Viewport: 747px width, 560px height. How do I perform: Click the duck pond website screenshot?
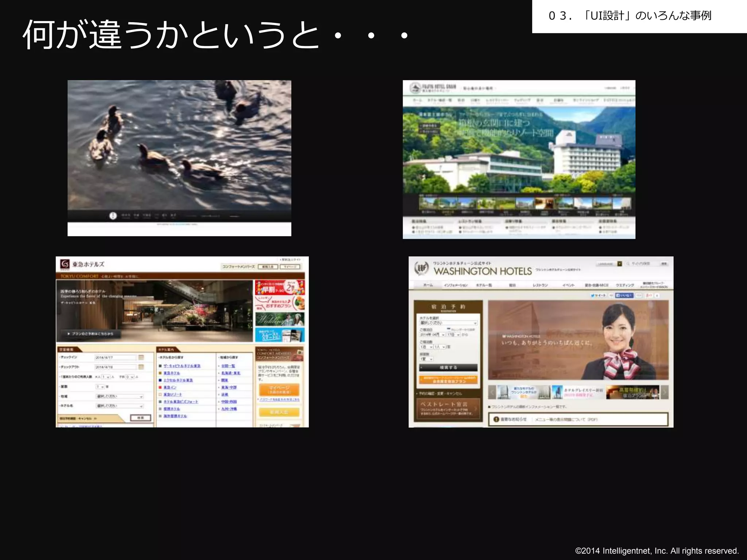[179, 158]
